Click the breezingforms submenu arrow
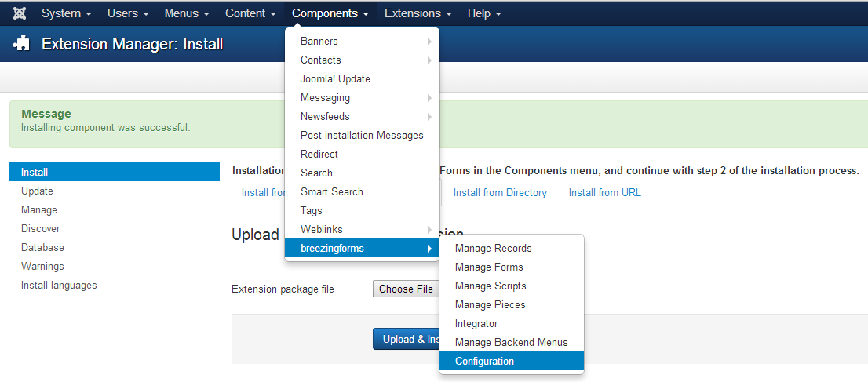Image resolution: width=868 pixels, height=382 pixels. (x=429, y=249)
